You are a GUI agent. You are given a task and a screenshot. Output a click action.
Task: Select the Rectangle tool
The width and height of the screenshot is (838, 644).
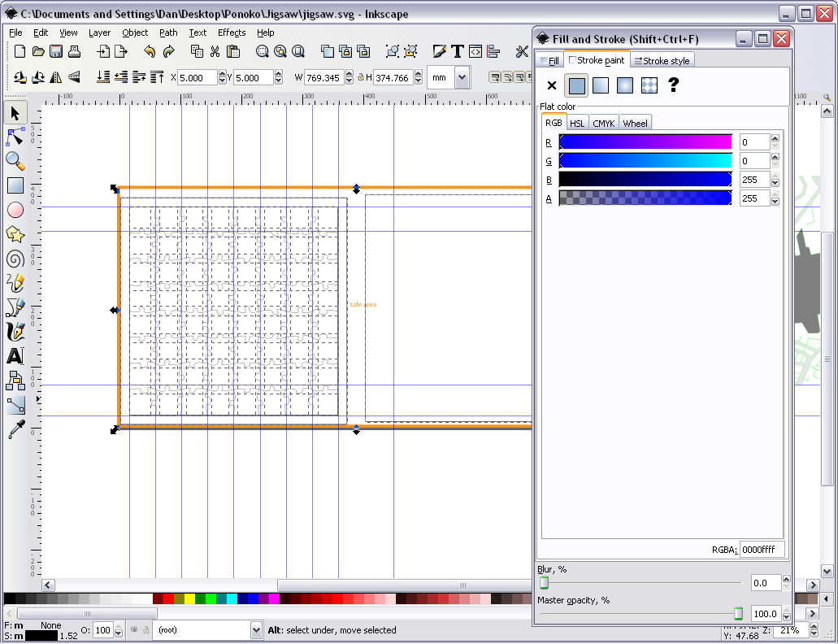click(x=15, y=185)
